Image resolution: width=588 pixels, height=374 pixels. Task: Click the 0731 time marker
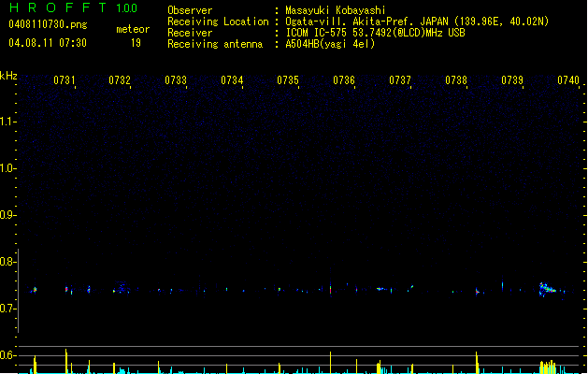click(x=65, y=80)
